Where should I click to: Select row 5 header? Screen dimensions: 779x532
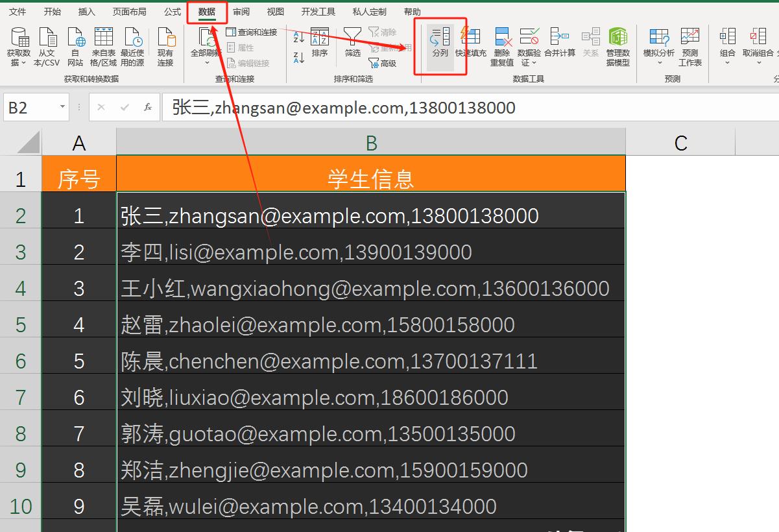pos(21,324)
